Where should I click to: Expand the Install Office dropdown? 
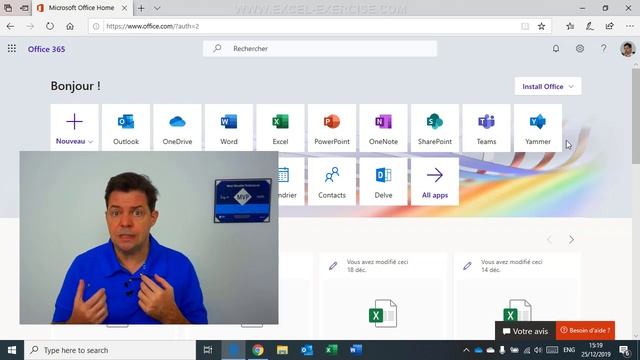pos(548,86)
